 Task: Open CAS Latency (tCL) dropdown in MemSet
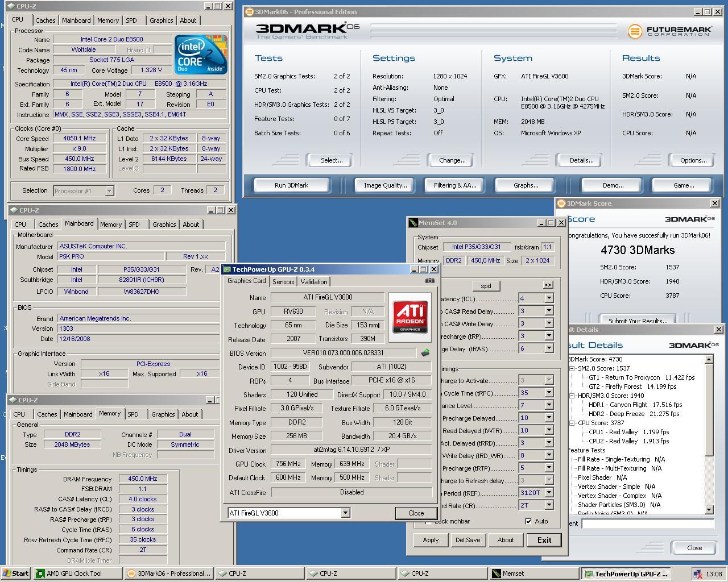[549, 298]
